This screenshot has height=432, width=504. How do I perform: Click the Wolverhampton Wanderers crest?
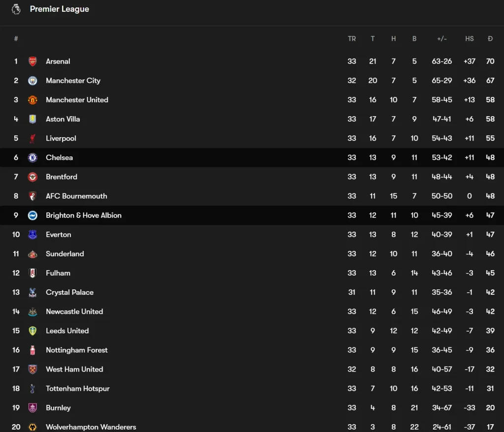[33, 427]
